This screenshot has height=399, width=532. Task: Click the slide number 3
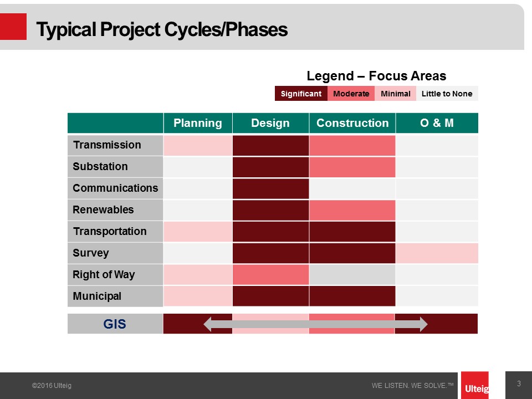click(519, 383)
